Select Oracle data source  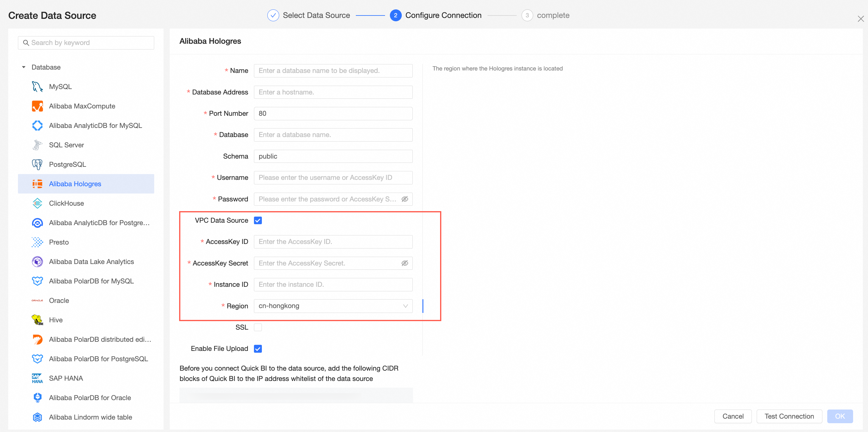pyautogui.click(x=86, y=301)
